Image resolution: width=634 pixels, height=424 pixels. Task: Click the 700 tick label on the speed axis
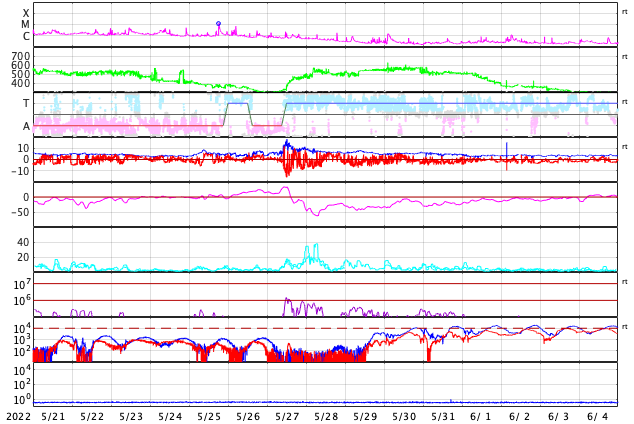coord(21,56)
